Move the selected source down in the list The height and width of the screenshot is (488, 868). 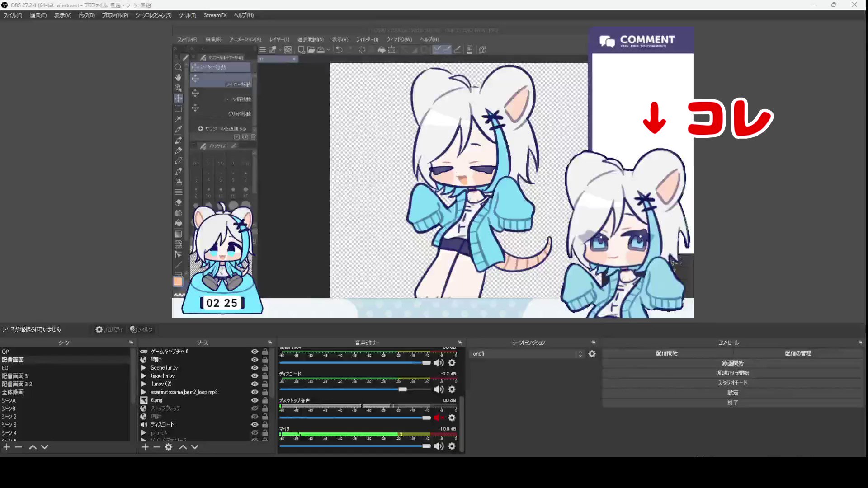coord(195,447)
